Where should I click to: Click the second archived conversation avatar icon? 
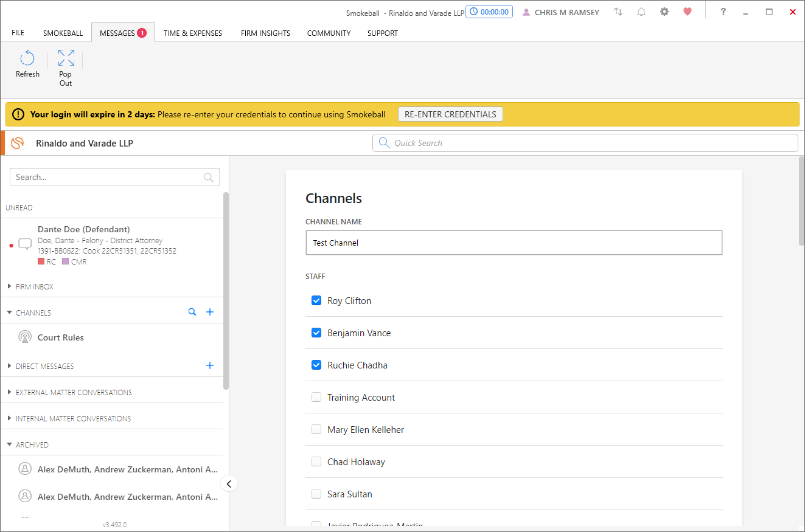pyautogui.click(x=25, y=496)
